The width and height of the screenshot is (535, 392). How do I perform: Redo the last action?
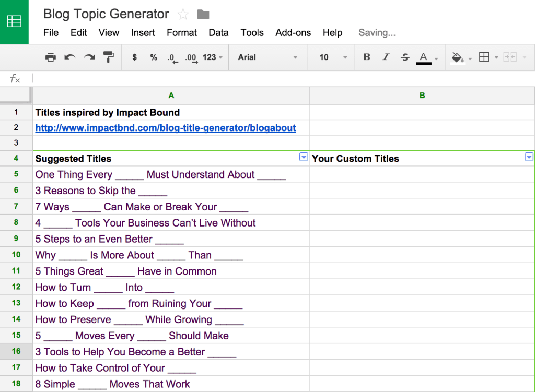(89, 57)
